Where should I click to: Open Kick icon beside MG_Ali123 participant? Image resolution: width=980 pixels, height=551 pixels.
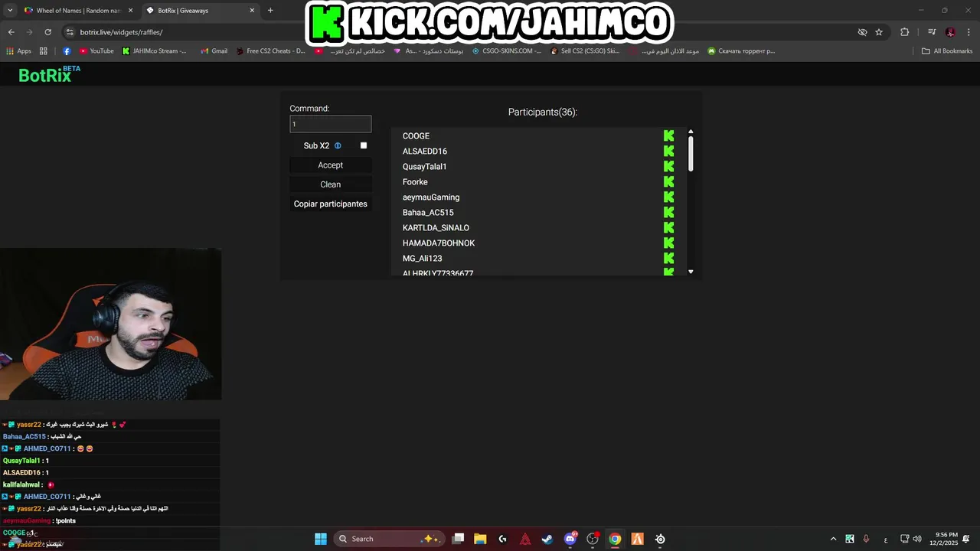pyautogui.click(x=668, y=259)
